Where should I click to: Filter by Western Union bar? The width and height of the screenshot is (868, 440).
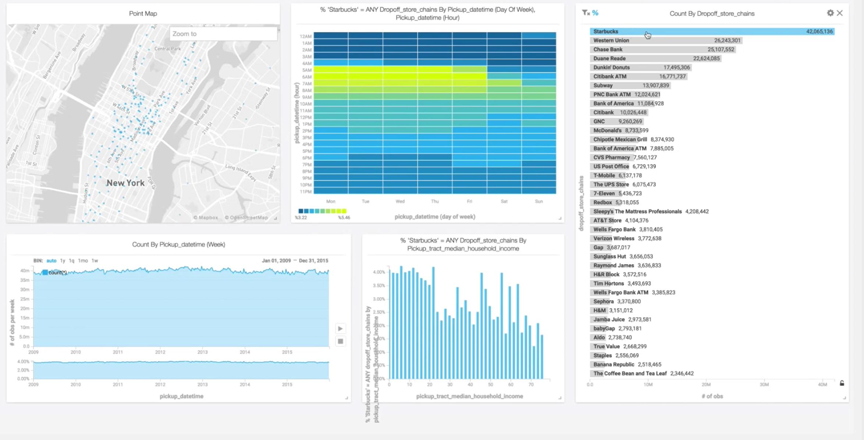(x=666, y=40)
